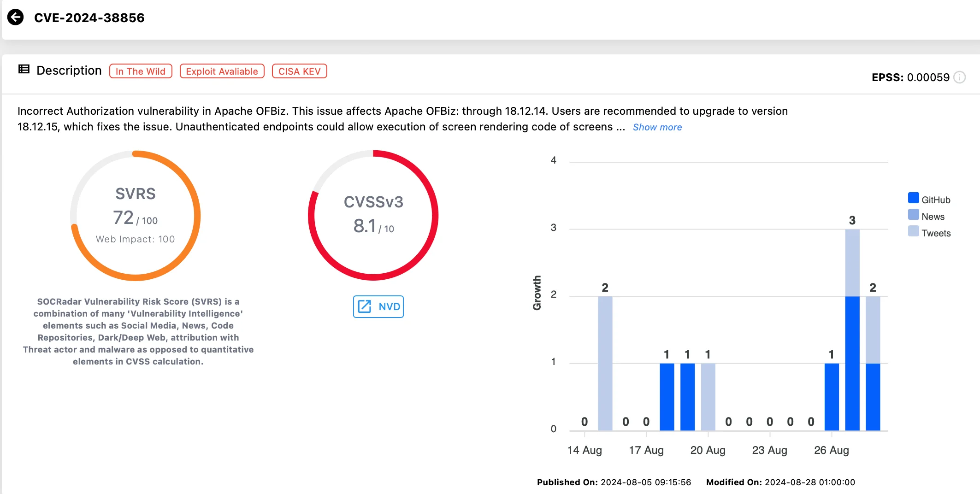Click the In The Wild tag
This screenshot has height=494, width=980.
coord(141,71)
